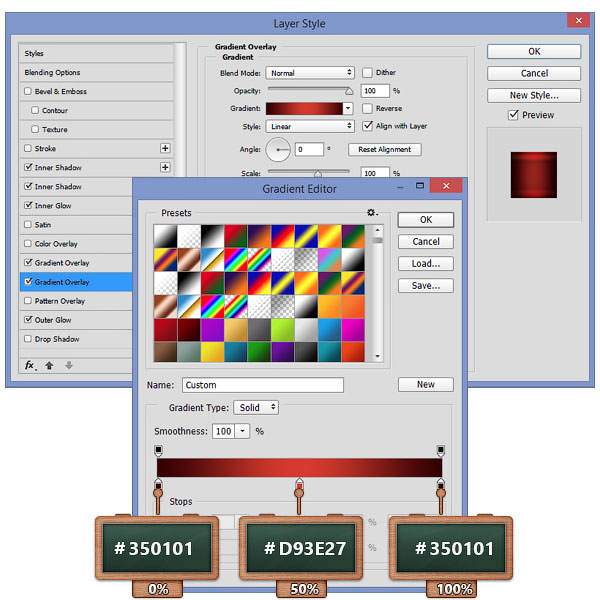The image size is (600, 600).
Task: Click the presets scrollbar down arrow
Action: tap(377, 356)
